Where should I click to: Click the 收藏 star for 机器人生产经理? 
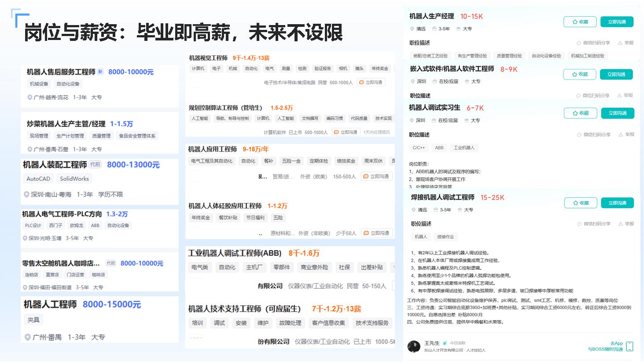coord(575,22)
